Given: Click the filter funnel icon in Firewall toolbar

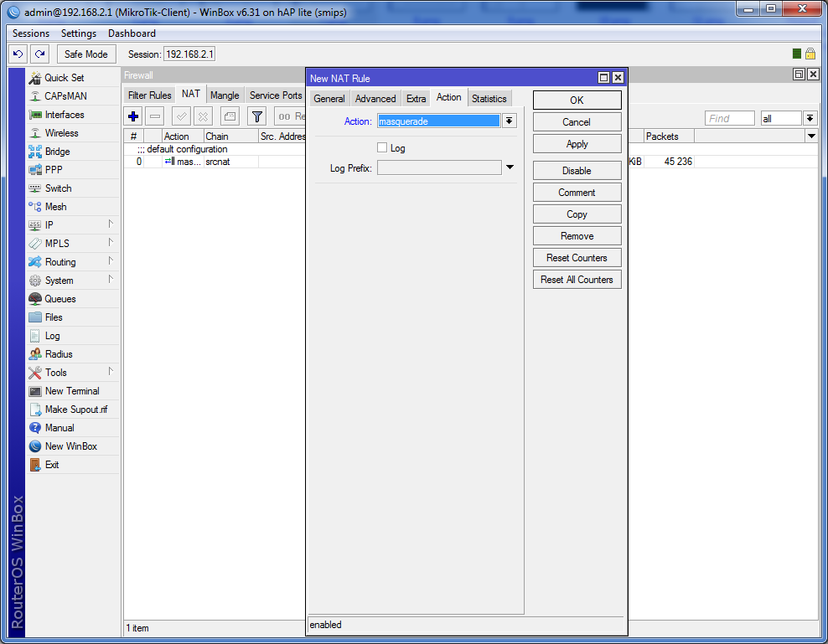Looking at the screenshot, I should click(256, 116).
